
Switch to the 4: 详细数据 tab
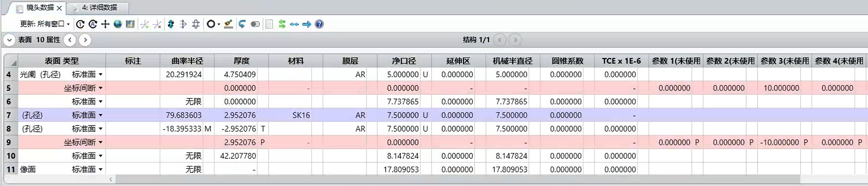coord(99,8)
